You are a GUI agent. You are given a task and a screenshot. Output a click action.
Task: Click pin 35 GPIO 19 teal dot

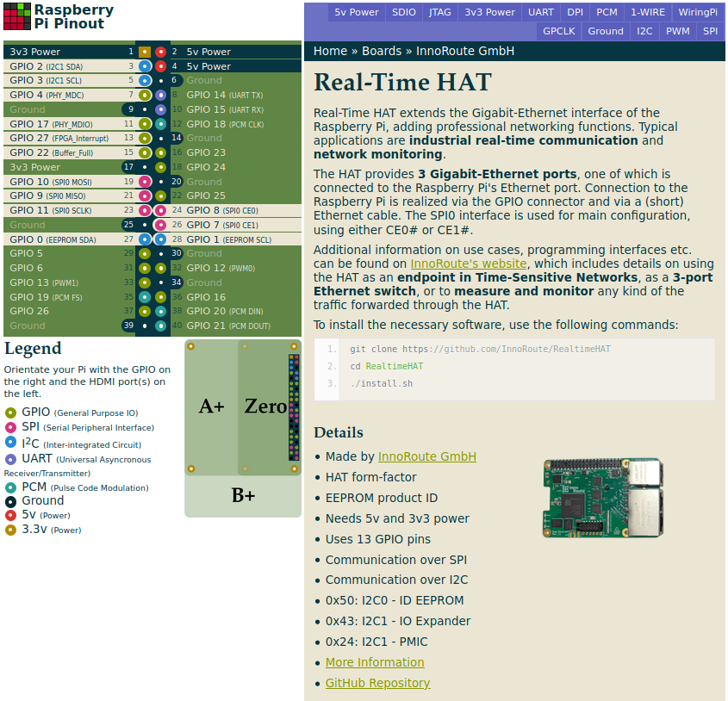point(145,297)
